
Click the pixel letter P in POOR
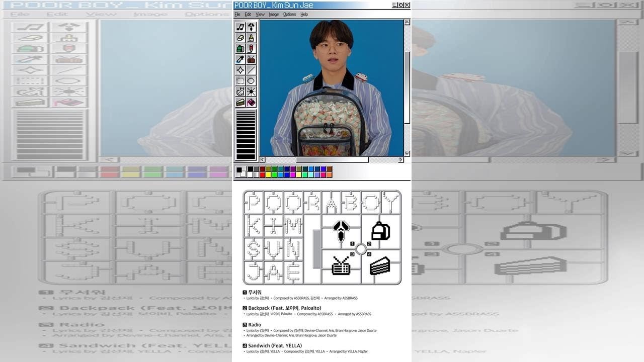coord(255,202)
